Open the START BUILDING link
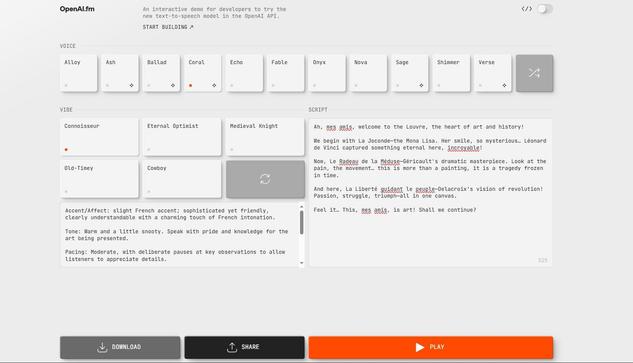The width and height of the screenshot is (633, 363). coord(168,27)
